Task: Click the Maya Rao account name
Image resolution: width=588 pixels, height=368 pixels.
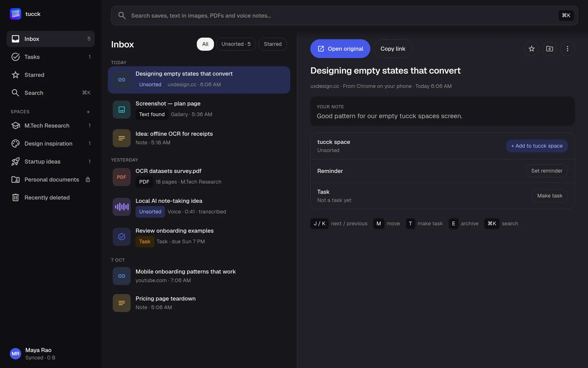Action: (39, 350)
